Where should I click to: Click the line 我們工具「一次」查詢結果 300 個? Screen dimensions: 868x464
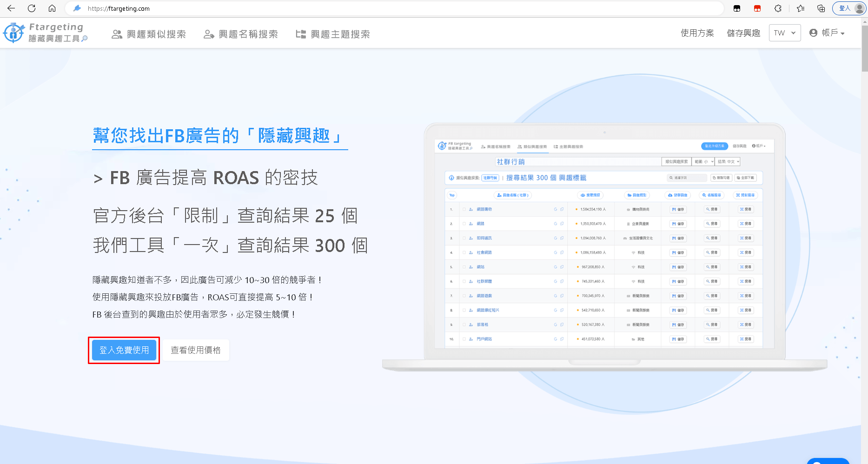(231, 245)
